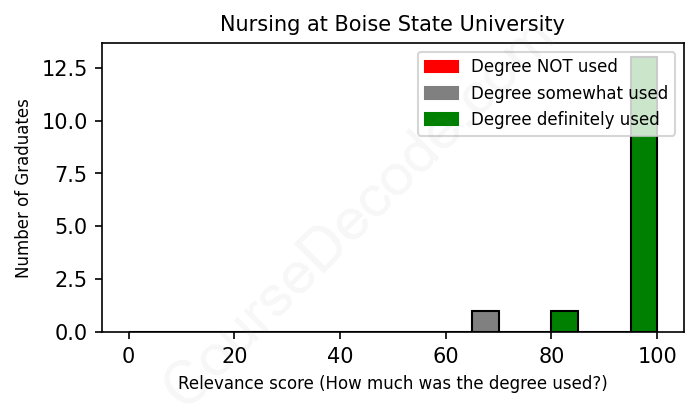Click the y-axis tick label 2.5
Screen dimensions: 698x408
coord(73,278)
